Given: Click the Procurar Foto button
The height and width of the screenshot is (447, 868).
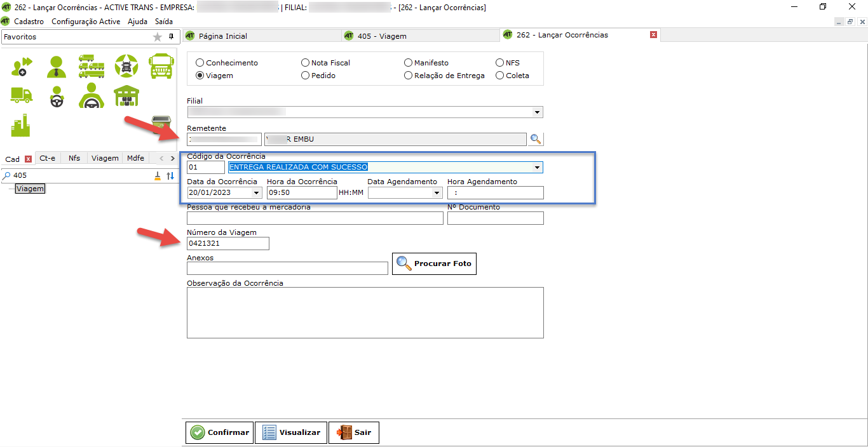Looking at the screenshot, I should [434, 264].
